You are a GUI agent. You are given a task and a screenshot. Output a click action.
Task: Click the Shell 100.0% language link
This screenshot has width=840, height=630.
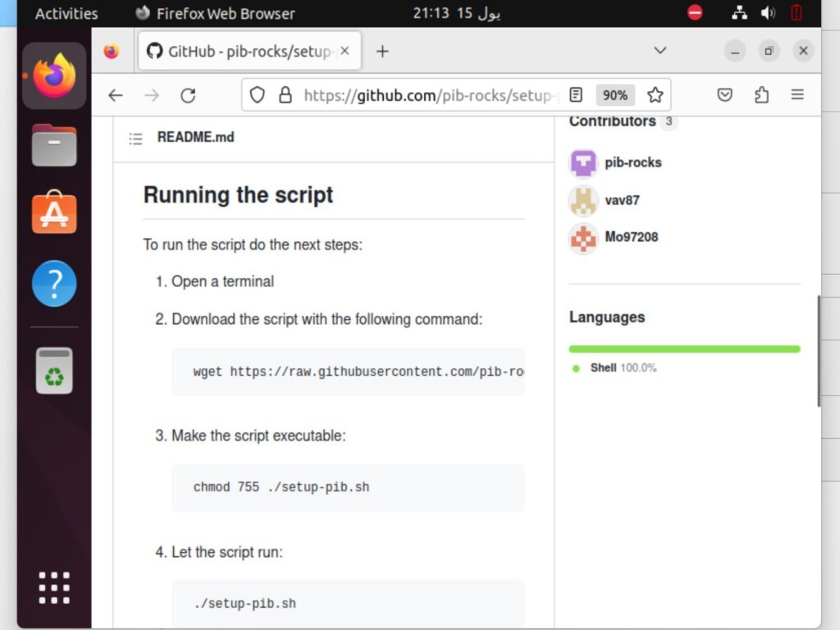tap(623, 368)
